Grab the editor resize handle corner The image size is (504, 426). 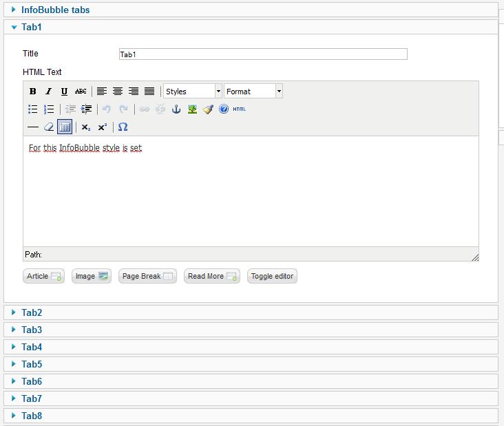[474, 257]
